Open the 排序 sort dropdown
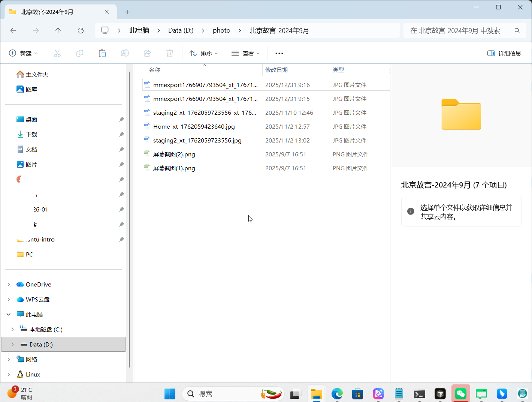This screenshot has height=402, width=532. pyautogui.click(x=204, y=53)
